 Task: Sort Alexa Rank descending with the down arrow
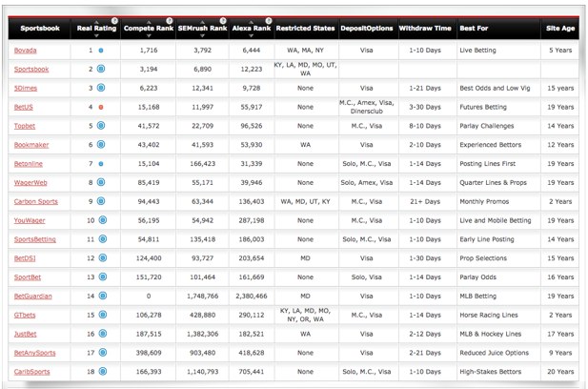pos(252,35)
